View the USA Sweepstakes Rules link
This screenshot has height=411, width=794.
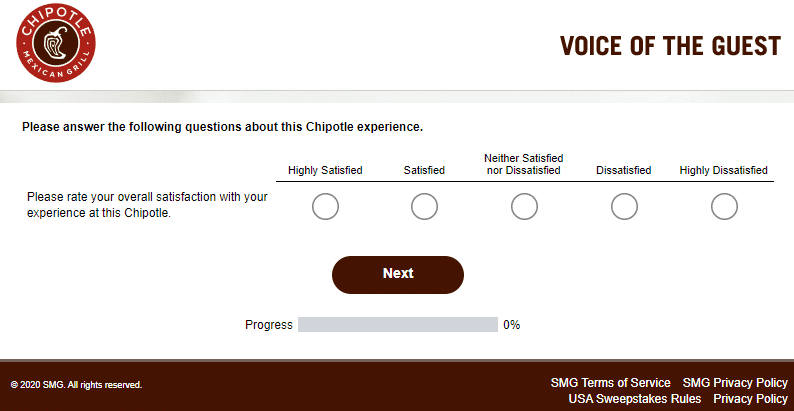click(635, 399)
